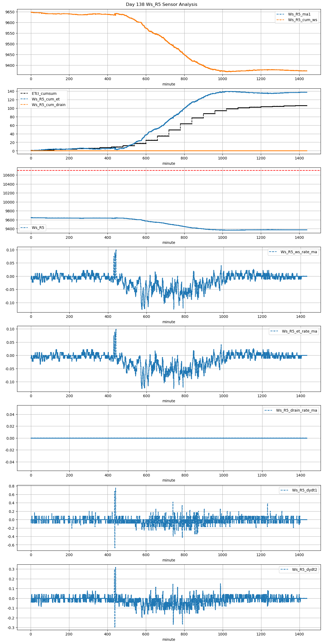Click the 140 y-axis tick in second plot
The image size is (323, 644).
(11, 91)
